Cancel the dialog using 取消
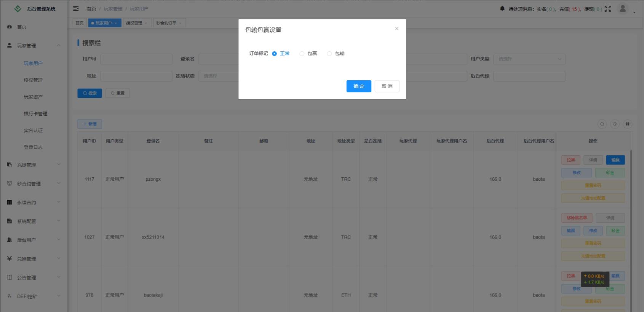Image resolution: width=644 pixels, height=312 pixels. coord(387,86)
